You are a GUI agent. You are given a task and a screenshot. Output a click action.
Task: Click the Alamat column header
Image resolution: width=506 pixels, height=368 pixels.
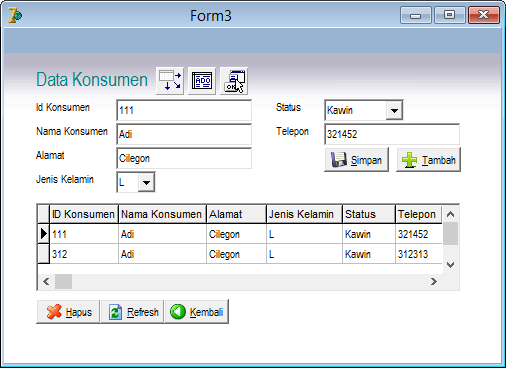click(236, 214)
